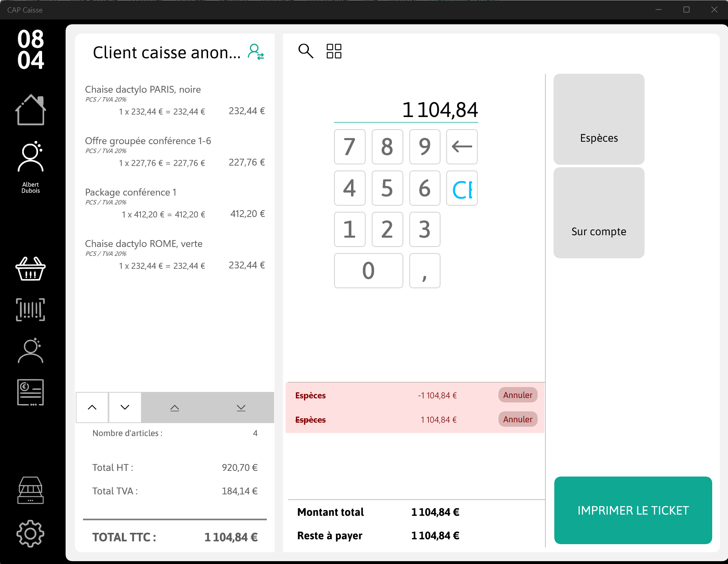Viewport: 728px width, 564px height.
Task: Select the barcode scanner icon
Action: tap(30, 310)
